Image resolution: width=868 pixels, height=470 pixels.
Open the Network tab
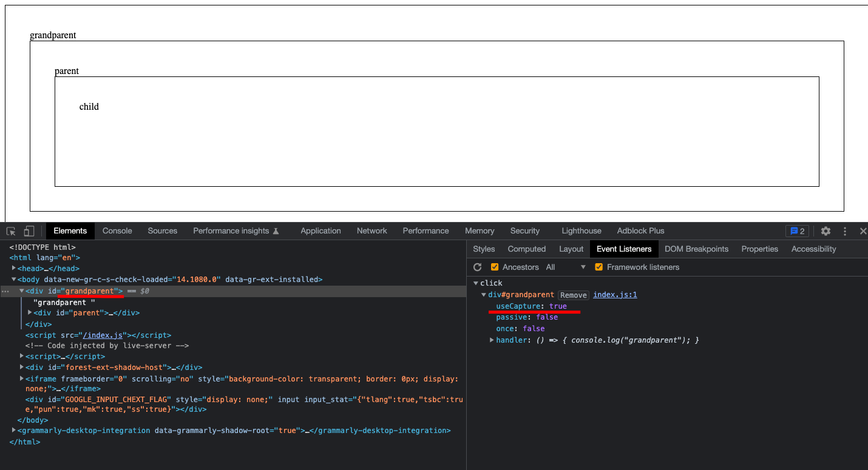click(372, 231)
